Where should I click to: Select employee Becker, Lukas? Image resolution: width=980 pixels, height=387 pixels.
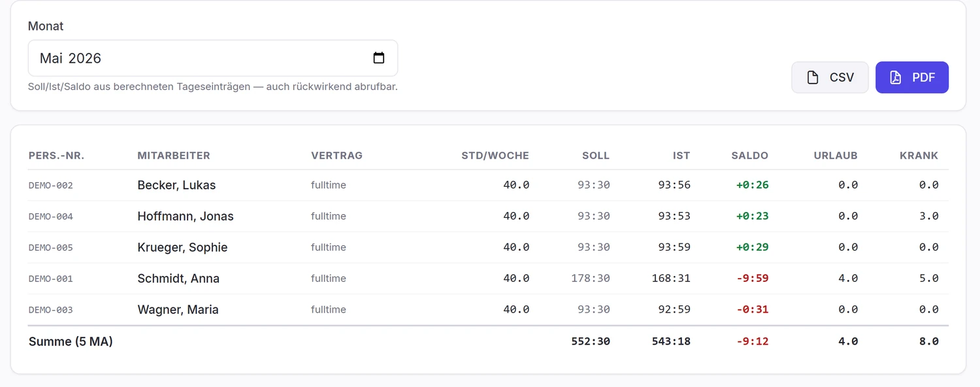point(176,185)
